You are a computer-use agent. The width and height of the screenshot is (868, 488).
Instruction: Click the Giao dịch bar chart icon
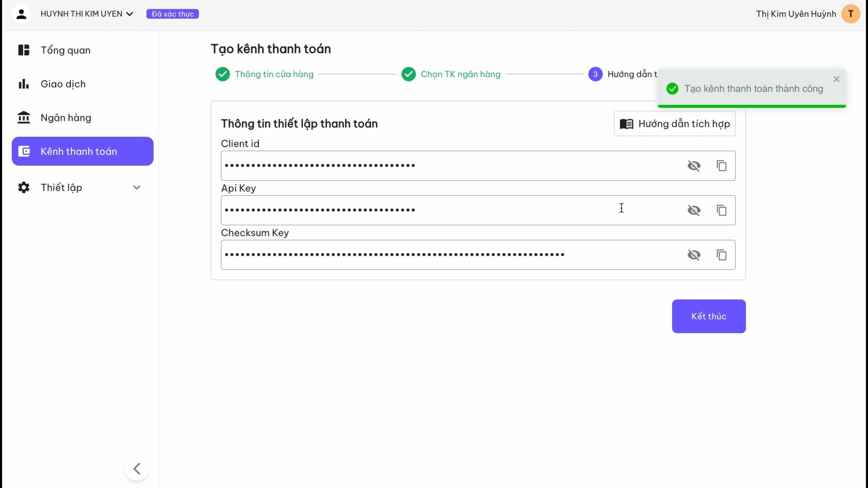[x=24, y=84]
